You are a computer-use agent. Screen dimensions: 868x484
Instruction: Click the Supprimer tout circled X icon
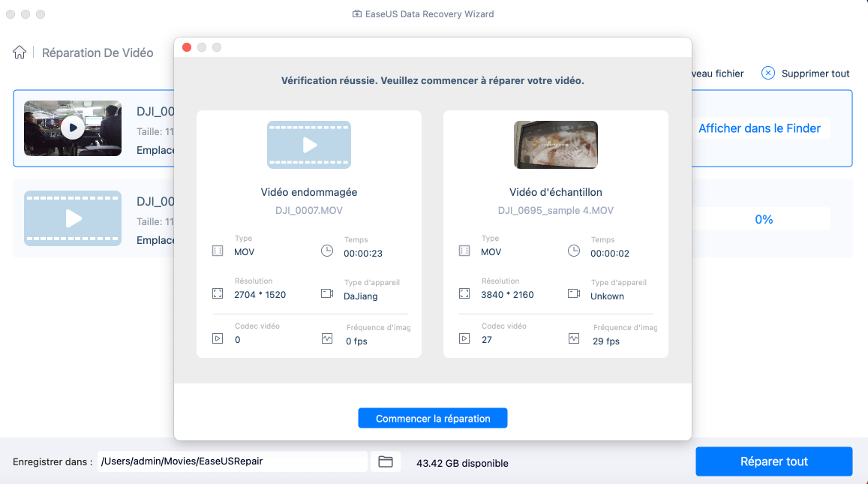(x=767, y=73)
